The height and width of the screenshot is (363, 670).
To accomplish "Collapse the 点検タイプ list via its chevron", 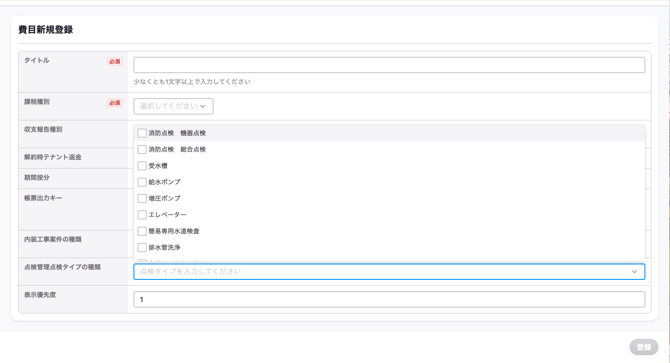I will (x=634, y=272).
